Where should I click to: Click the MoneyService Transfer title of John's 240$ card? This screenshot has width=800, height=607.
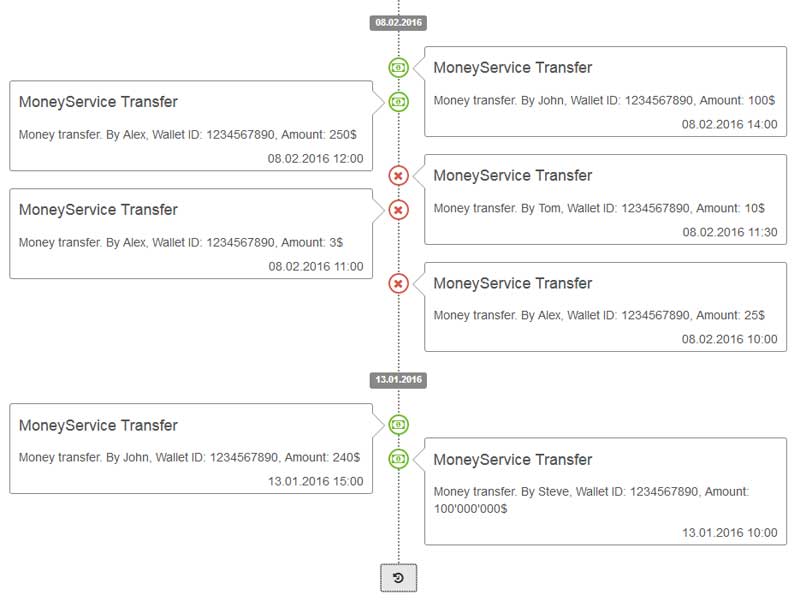pos(98,425)
